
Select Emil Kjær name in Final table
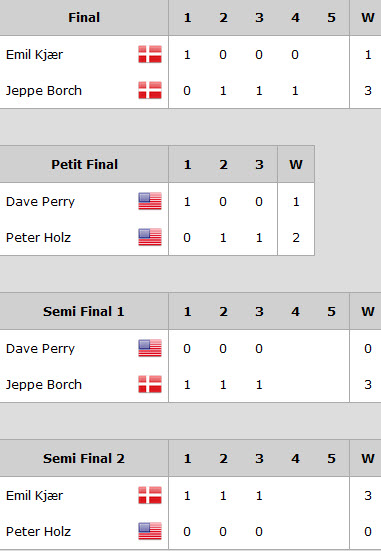(x=34, y=55)
